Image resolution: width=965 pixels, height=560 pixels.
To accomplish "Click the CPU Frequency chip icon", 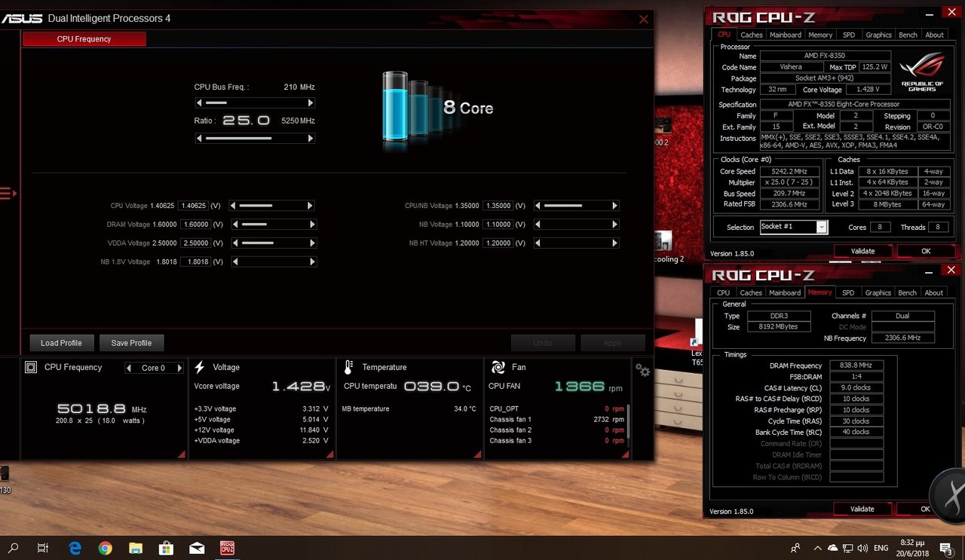I will (31, 367).
